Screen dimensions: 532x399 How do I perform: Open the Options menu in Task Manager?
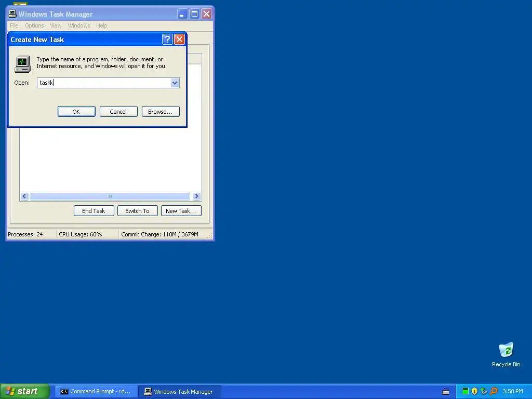point(34,25)
